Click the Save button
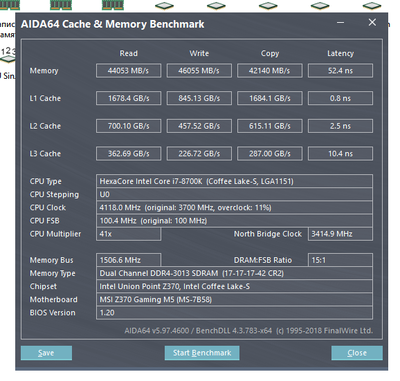This screenshot has width=400, height=381. pyautogui.click(x=46, y=353)
